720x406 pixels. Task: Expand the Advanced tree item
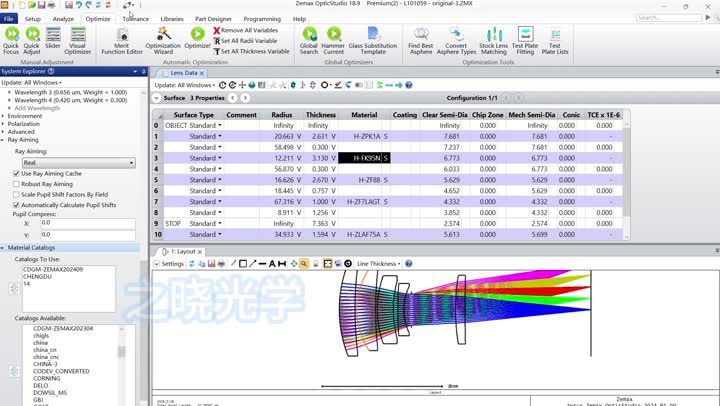click(x=3, y=132)
